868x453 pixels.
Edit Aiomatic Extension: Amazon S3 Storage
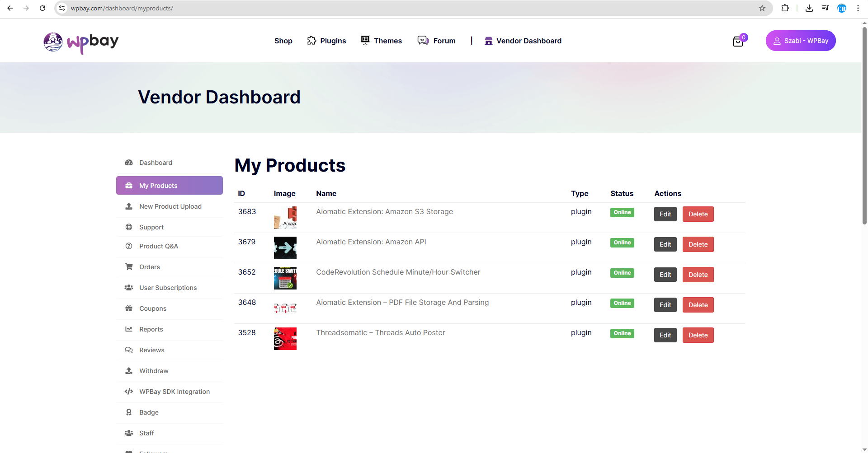[x=665, y=214]
